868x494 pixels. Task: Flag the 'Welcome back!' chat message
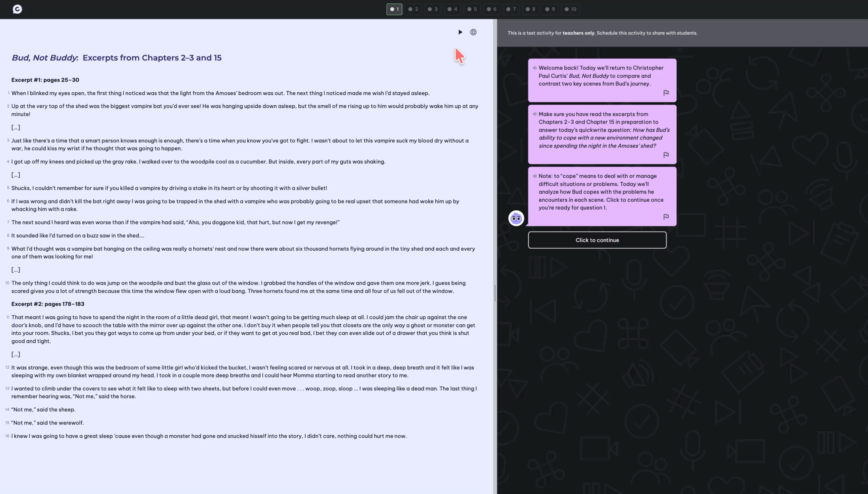pos(666,93)
